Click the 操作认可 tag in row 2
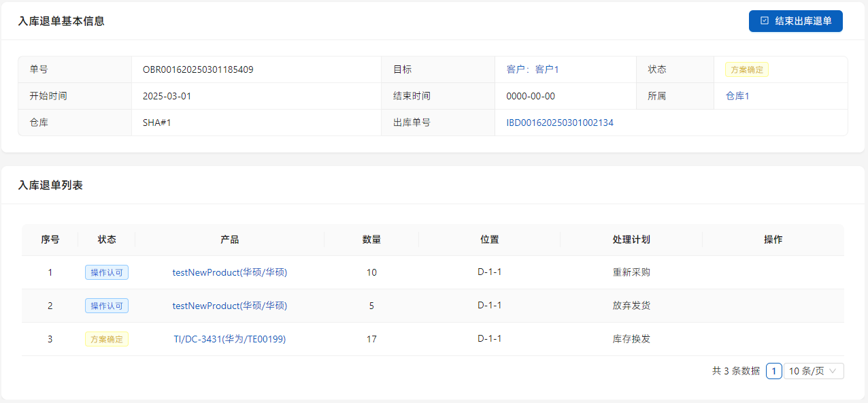The image size is (868, 403). 107,306
